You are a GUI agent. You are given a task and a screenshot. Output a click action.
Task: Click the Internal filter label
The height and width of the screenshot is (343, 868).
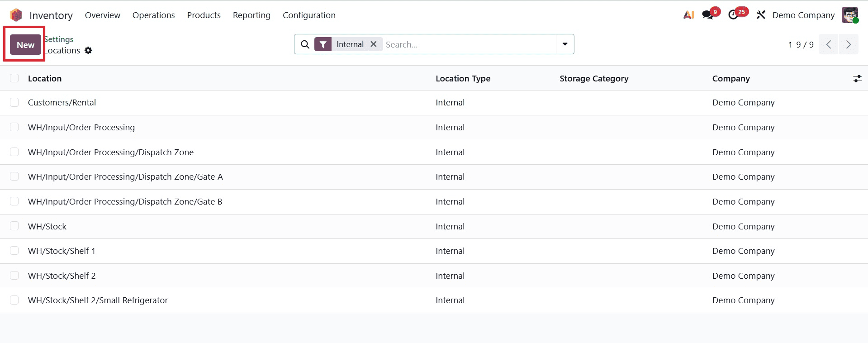click(350, 44)
